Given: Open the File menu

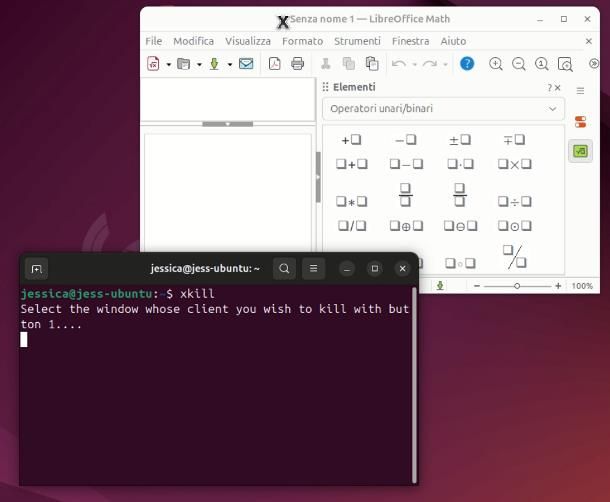Looking at the screenshot, I should (x=154, y=41).
